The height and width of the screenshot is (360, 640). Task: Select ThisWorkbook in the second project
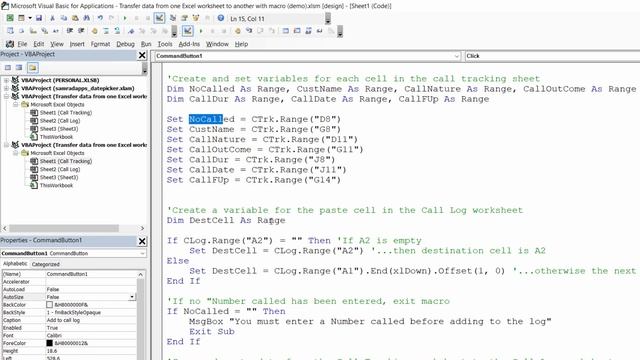coord(56,185)
